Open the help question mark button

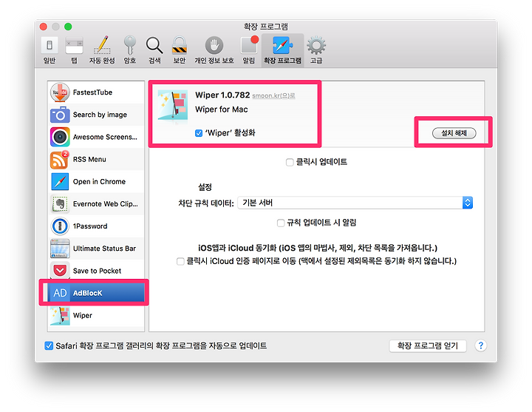click(480, 345)
